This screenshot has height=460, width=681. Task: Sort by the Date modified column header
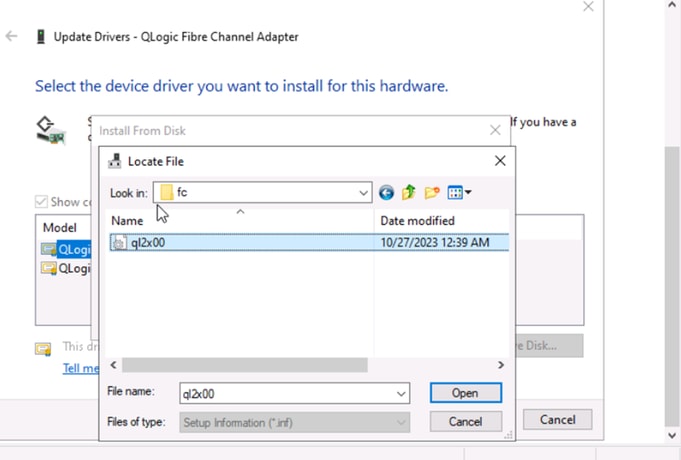click(x=441, y=221)
